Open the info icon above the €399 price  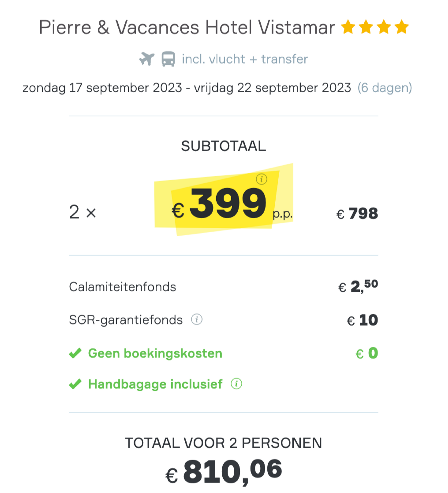(262, 179)
